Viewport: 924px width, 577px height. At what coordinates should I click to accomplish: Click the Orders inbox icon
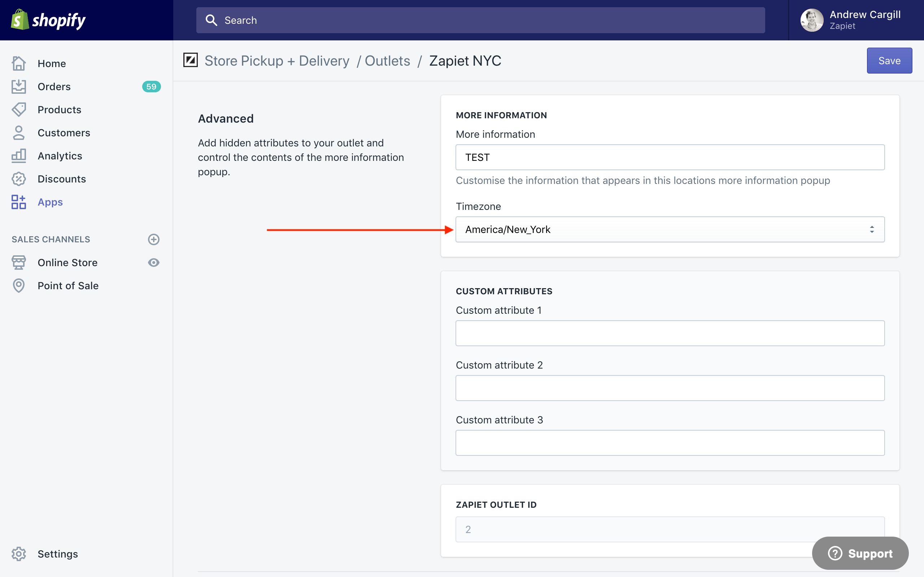click(19, 87)
